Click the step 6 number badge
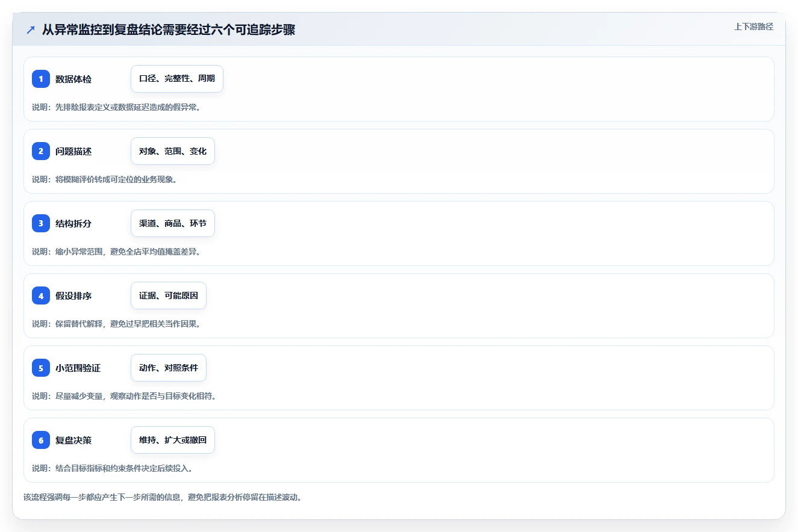Viewport: 798px width, 532px height. click(x=41, y=440)
